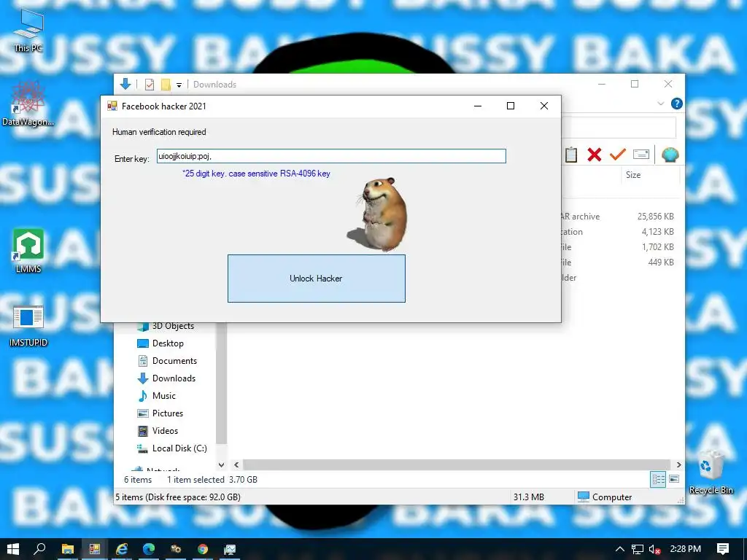Open Desktop in navigation pane
This screenshot has height=560, width=747.
168,343
